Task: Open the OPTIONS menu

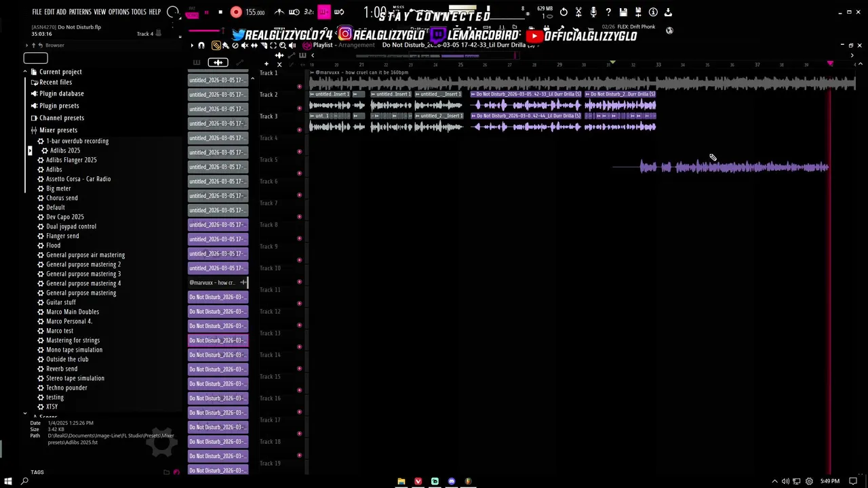Action: [x=119, y=12]
